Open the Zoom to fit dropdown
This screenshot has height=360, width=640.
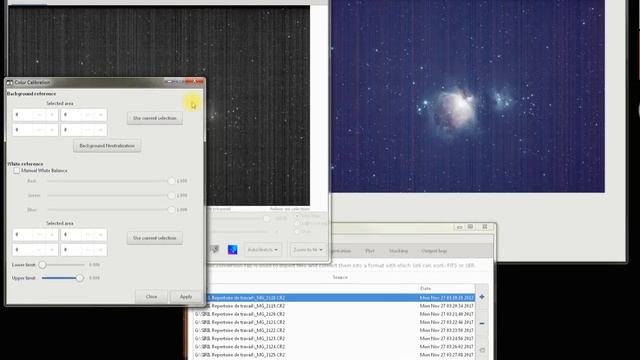pyautogui.click(x=308, y=249)
